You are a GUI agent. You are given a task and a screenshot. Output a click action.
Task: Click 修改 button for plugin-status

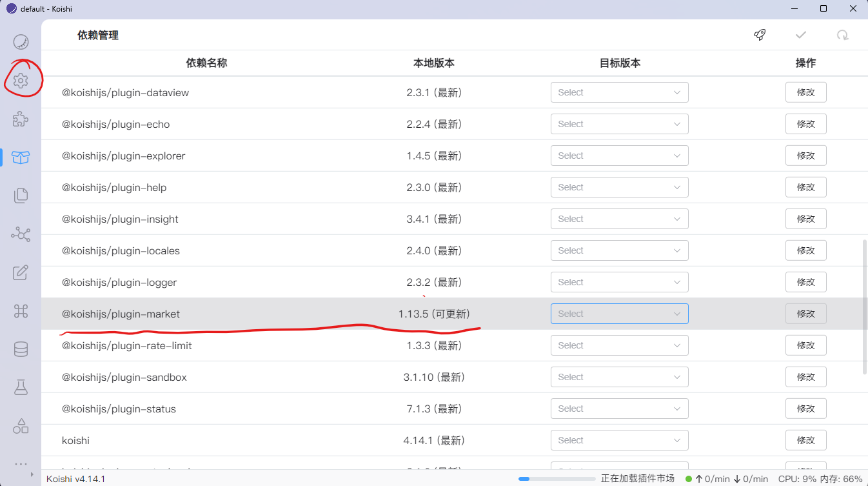[x=805, y=409]
